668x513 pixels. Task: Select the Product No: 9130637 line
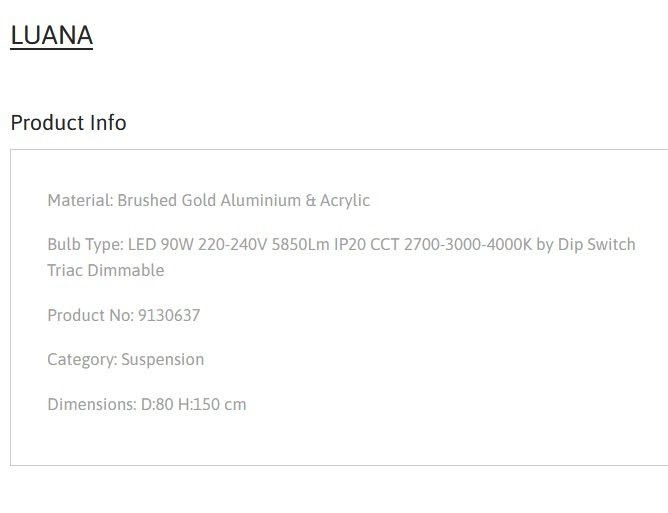(x=124, y=315)
